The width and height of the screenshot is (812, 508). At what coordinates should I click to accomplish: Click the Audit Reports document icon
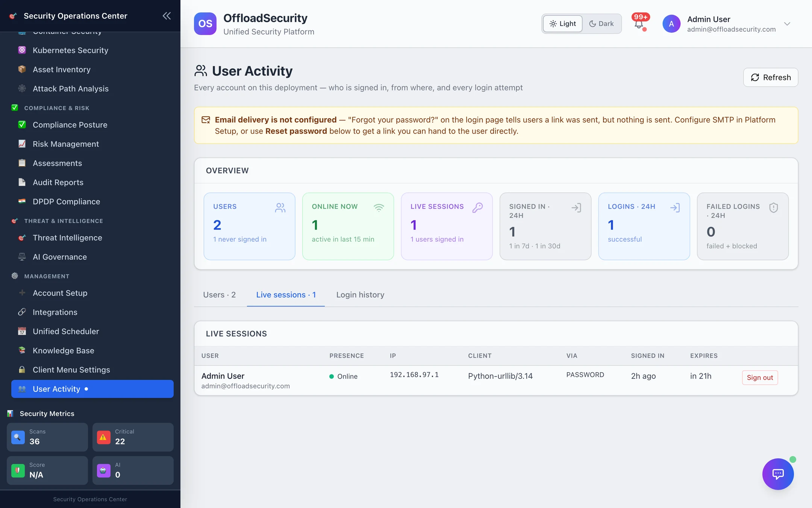(x=22, y=182)
